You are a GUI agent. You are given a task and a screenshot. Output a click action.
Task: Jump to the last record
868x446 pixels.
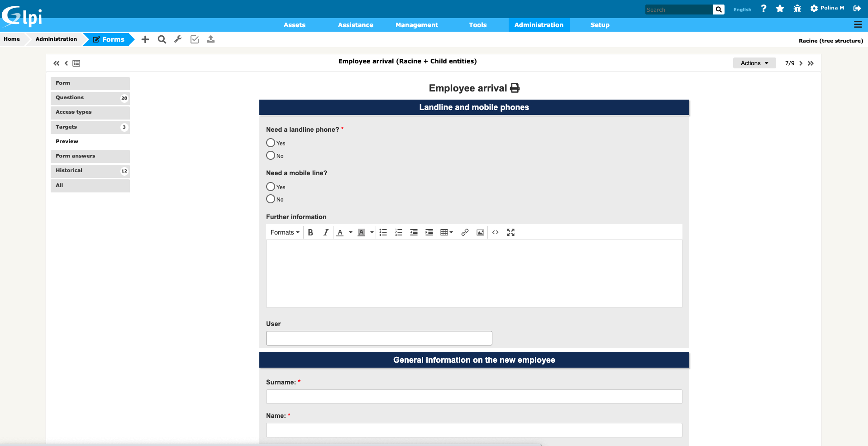811,63
